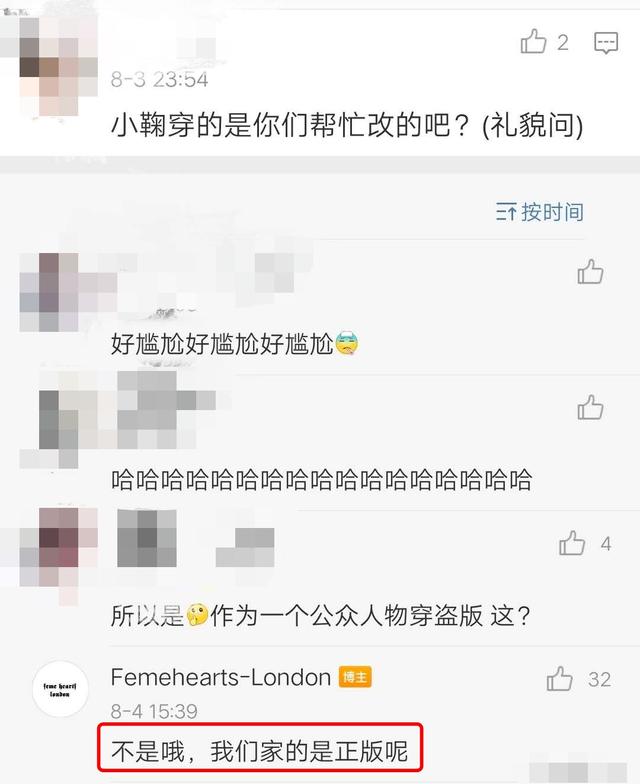Select the comment text 小鞠穿的是你们帮忙改的吧

tap(290, 124)
